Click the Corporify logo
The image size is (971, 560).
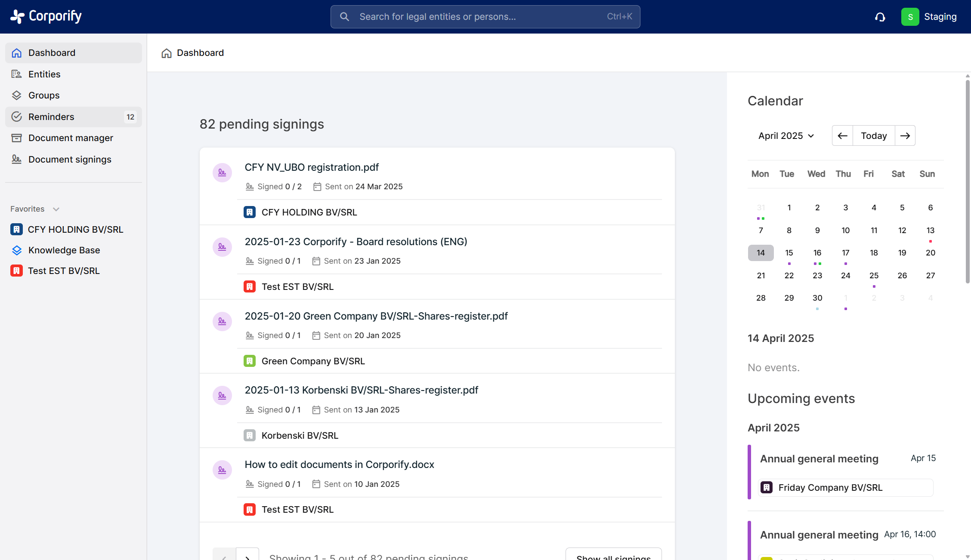46,16
